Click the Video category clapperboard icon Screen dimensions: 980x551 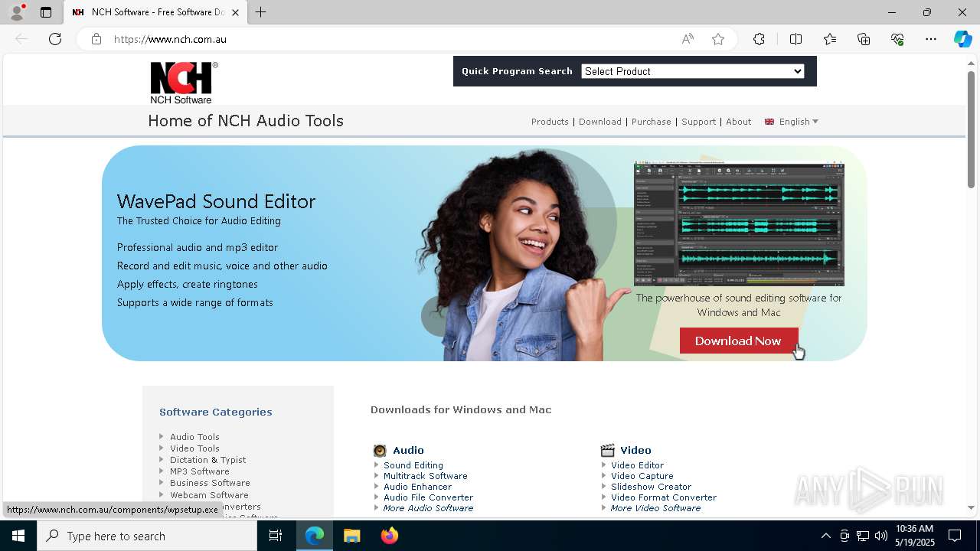(x=608, y=450)
